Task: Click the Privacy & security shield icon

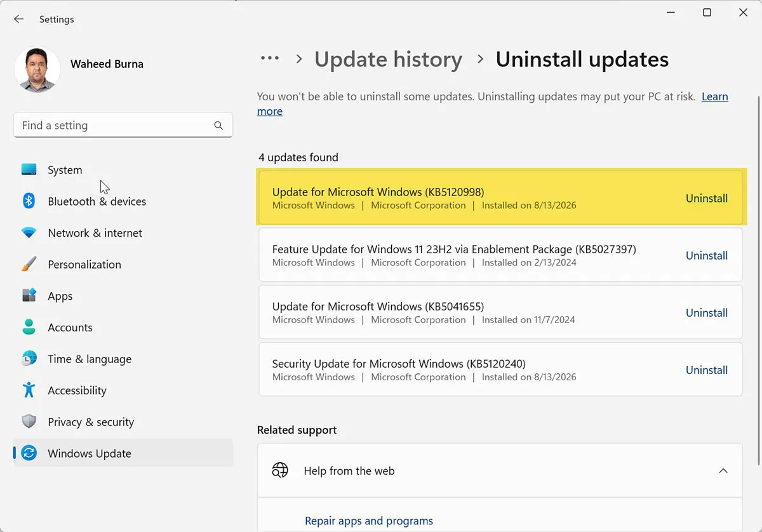Action: [29, 422]
